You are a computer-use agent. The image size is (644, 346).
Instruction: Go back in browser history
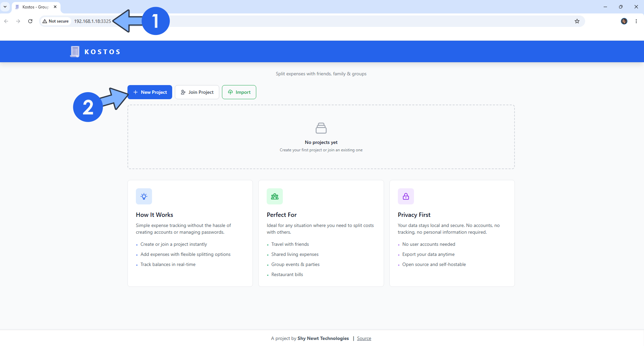click(x=6, y=21)
